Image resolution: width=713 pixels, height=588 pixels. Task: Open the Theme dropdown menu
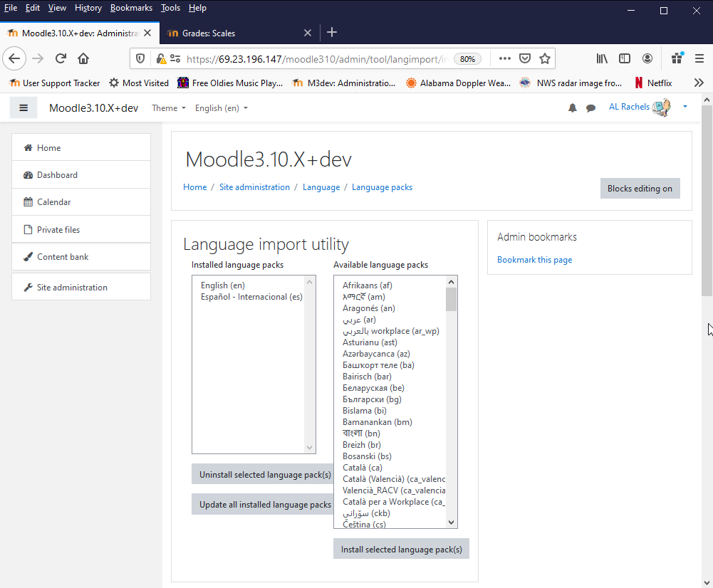(169, 108)
